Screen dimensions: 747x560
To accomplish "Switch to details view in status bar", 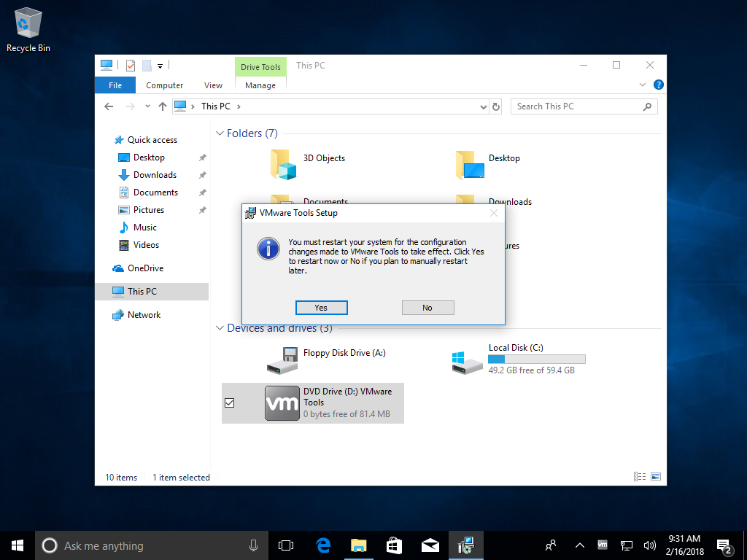I will point(640,477).
